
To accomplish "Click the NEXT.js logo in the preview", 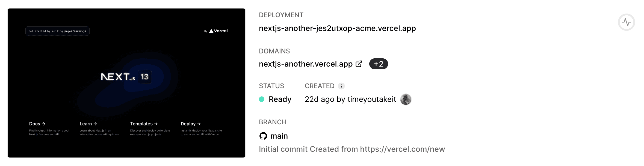I will pos(118,77).
